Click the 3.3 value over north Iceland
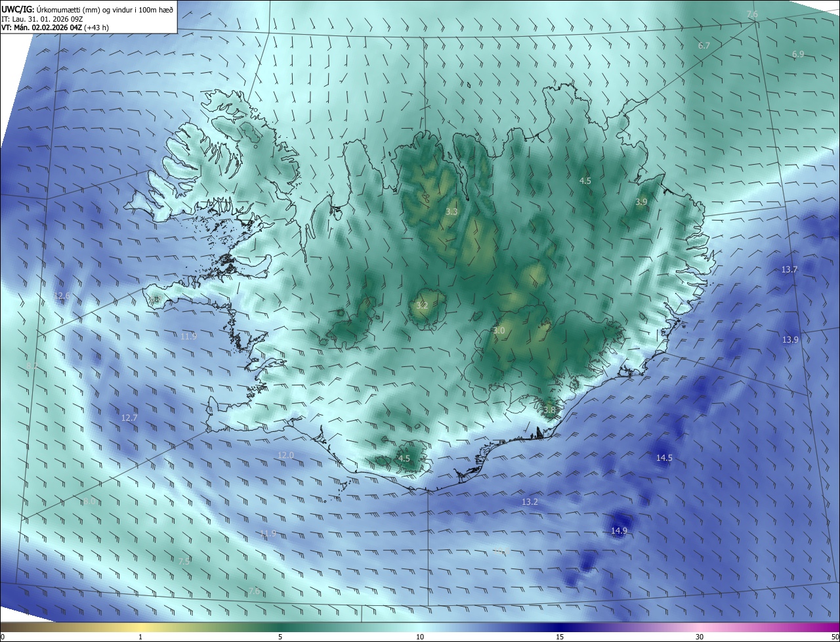The height and width of the screenshot is (642, 840). 451,212
